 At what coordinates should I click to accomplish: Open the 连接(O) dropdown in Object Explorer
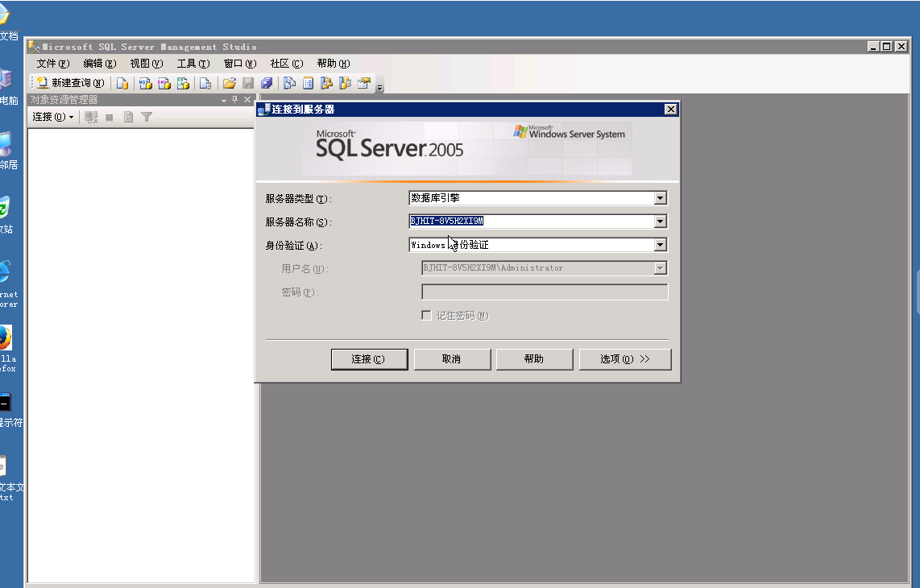pyautogui.click(x=53, y=118)
